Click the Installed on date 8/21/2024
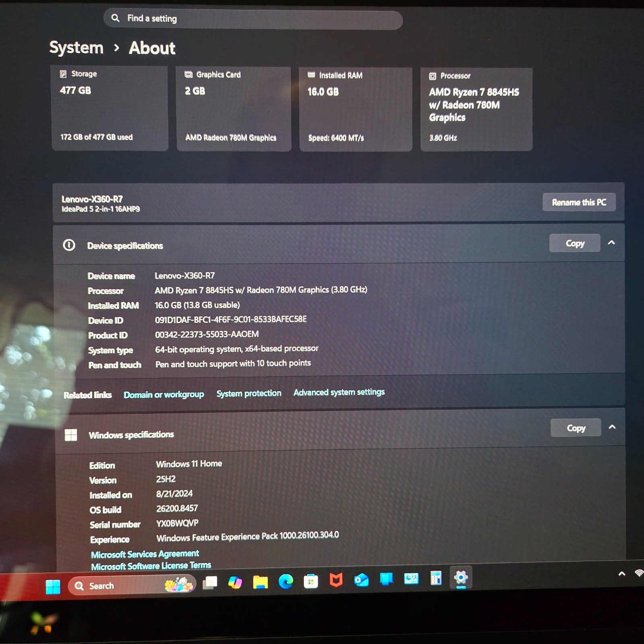The image size is (644, 644). point(174,494)
